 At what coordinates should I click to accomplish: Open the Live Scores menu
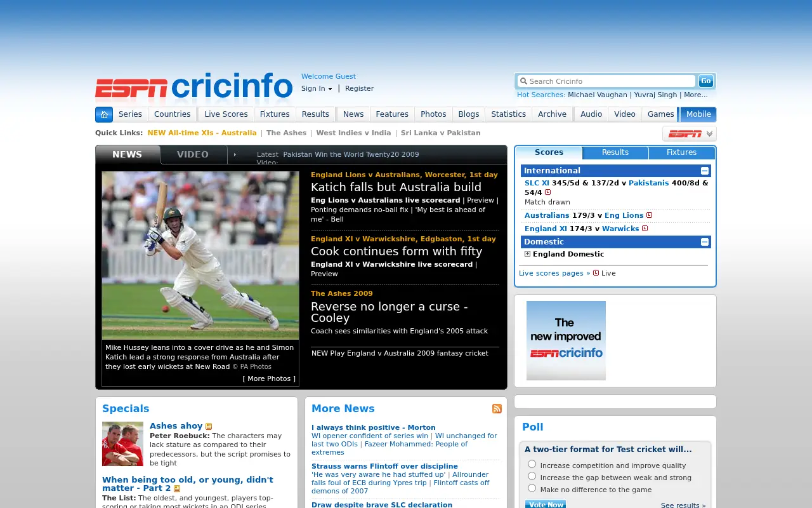coord(226,114)
